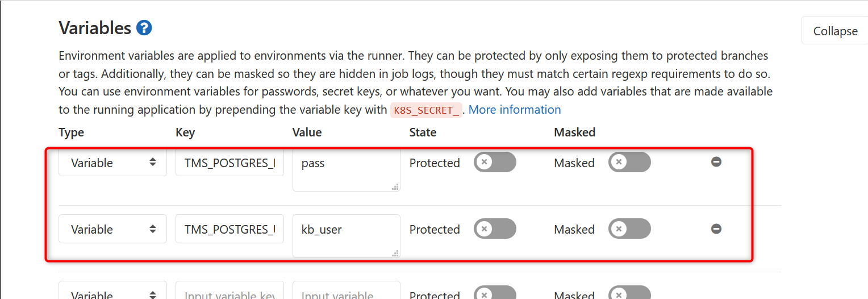The image size is (868, 299).
Task: Open Type dropdown for the kb_user variable
Action: click(112, 229)
